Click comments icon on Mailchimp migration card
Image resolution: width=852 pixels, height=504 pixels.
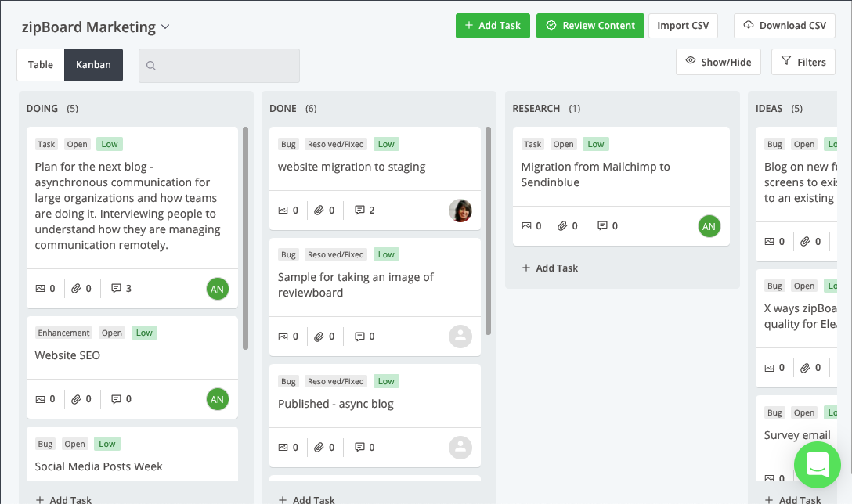click(x=602, y=226)
